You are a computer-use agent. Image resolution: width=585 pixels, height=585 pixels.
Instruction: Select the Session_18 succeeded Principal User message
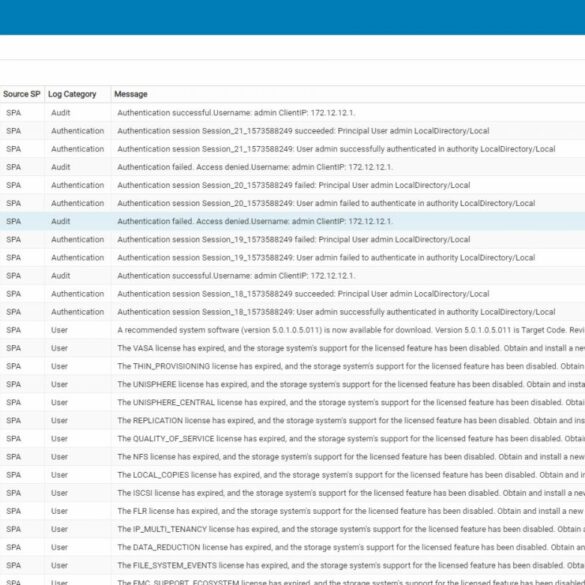point(303,294)
